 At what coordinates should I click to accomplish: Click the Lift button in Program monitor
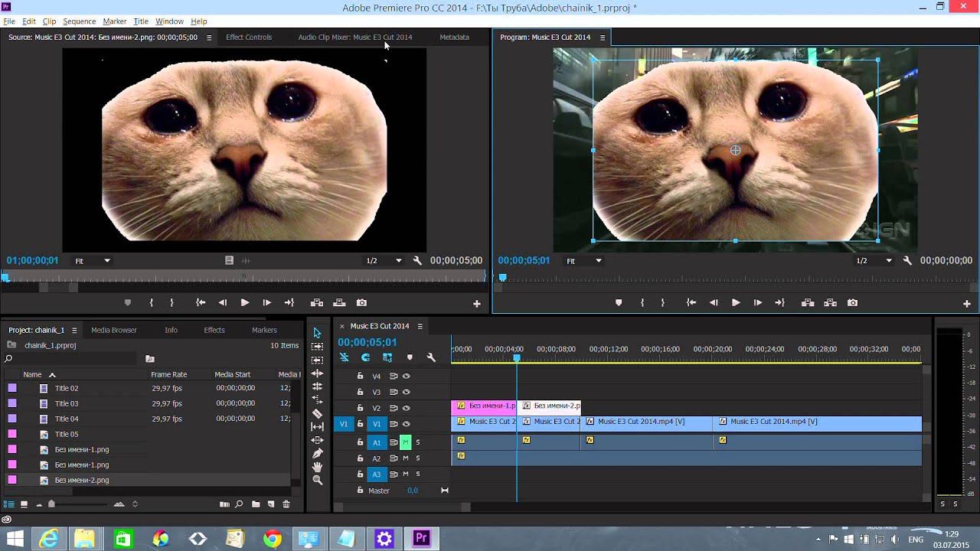click(808, 303)
